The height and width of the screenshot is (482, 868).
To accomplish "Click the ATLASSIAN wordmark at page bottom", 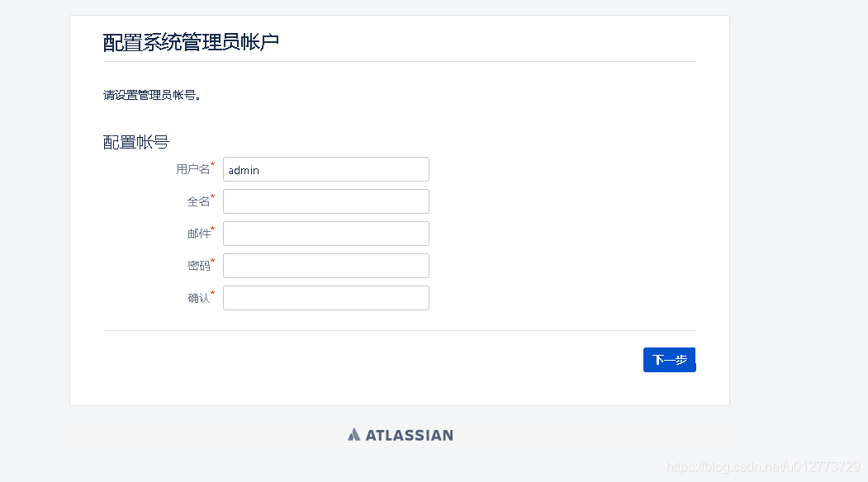I will pos(409,435).
